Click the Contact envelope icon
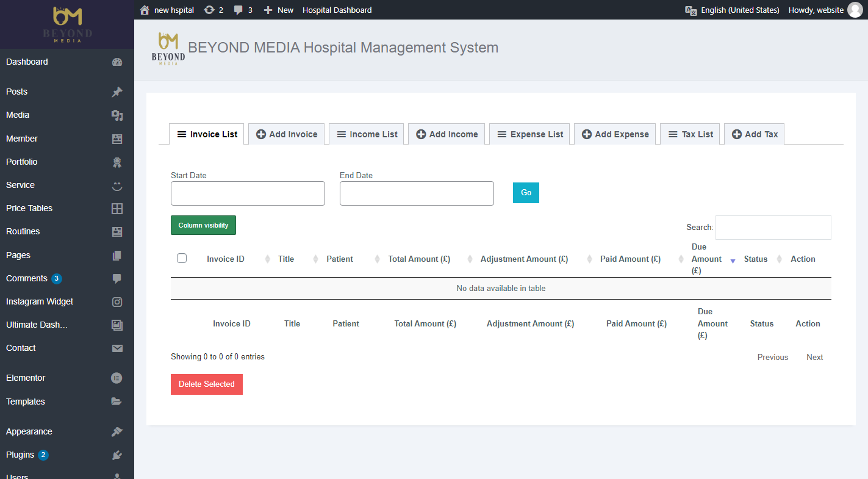Screen dimensions: 868x479 click(x=117, y=348)
